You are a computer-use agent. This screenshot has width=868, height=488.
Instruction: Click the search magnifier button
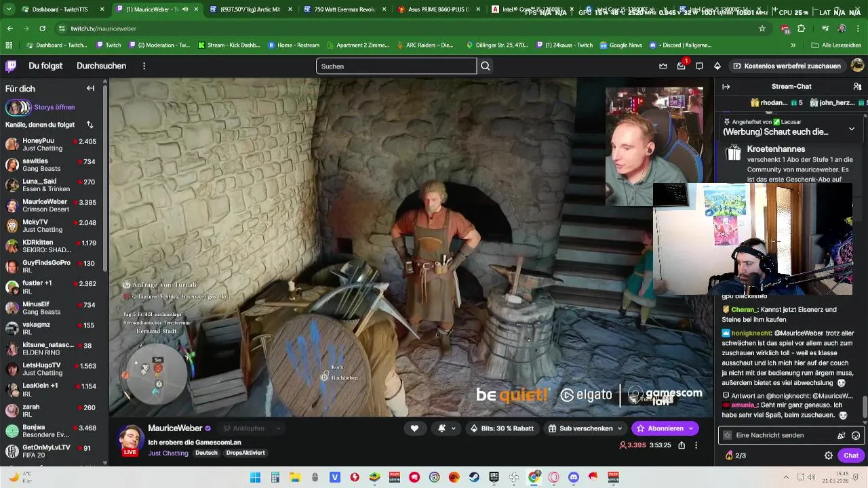coord(486,66)
